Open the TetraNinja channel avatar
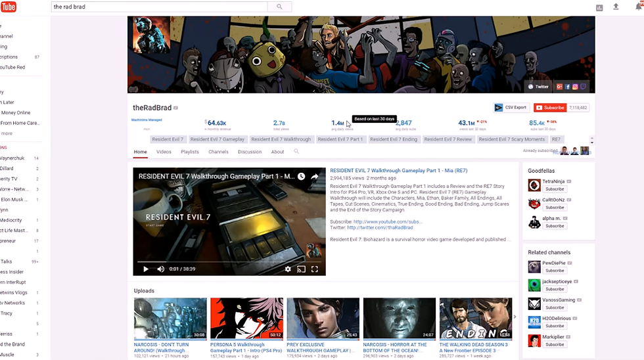 tap(534, 185)
